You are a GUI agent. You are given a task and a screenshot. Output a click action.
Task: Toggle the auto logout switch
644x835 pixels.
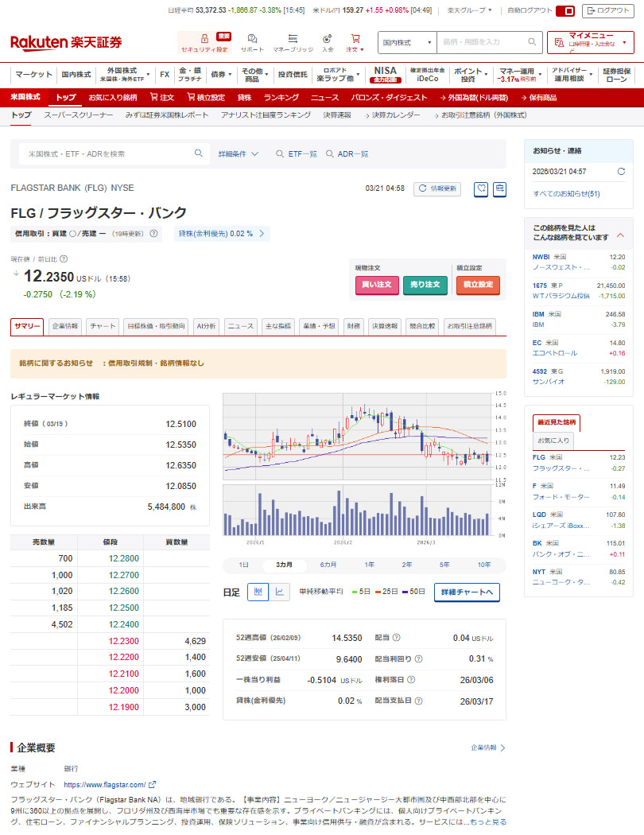(x=565, y=10)
